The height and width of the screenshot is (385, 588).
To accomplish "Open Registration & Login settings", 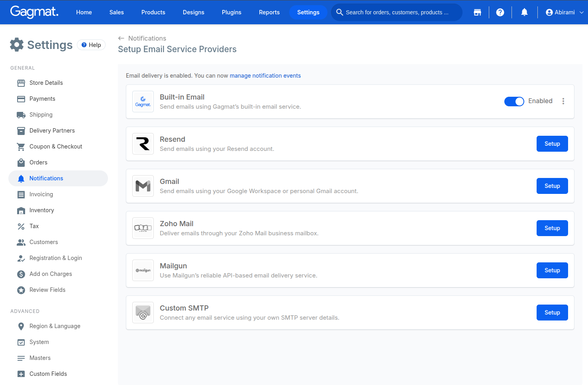I will click(x=58, y=258).
